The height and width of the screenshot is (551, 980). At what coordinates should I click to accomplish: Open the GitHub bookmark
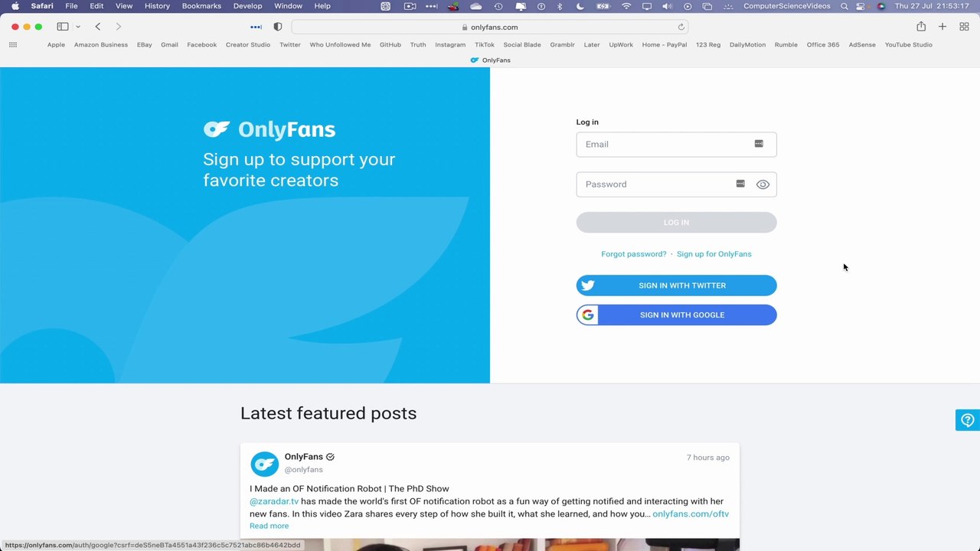tap(390, 44)
